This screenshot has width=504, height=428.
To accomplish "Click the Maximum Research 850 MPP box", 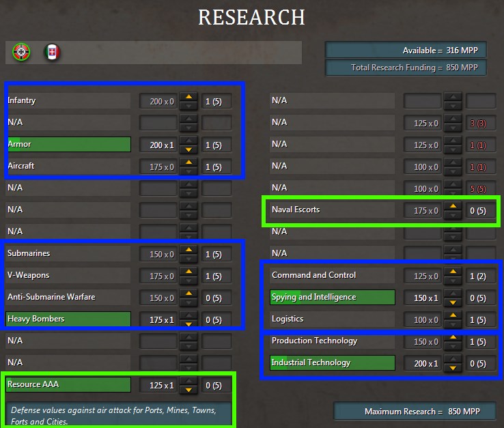I will click(x=415, y=412).
